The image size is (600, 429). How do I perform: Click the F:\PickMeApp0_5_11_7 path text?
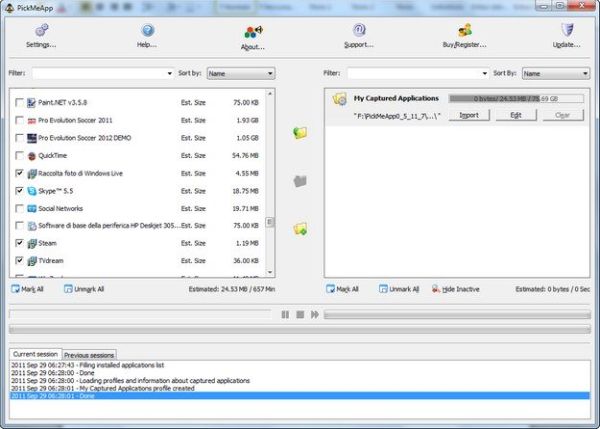point(397,116)
